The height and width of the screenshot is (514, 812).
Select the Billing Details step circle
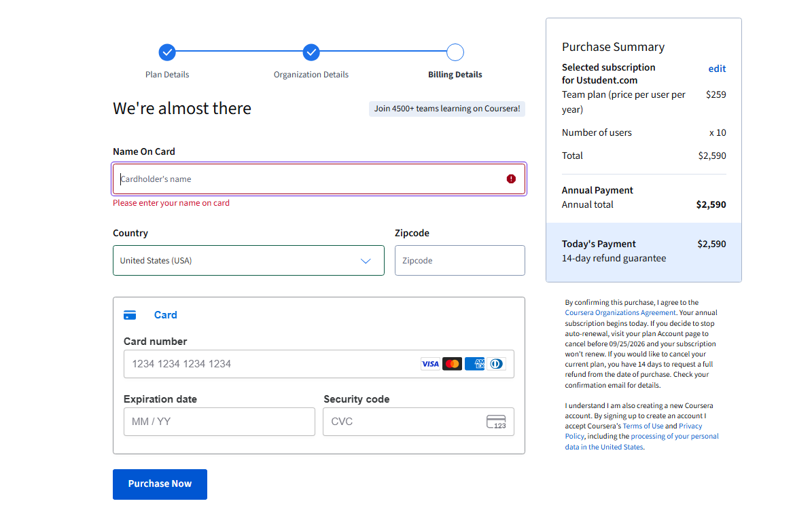click(x=455, y=52)
